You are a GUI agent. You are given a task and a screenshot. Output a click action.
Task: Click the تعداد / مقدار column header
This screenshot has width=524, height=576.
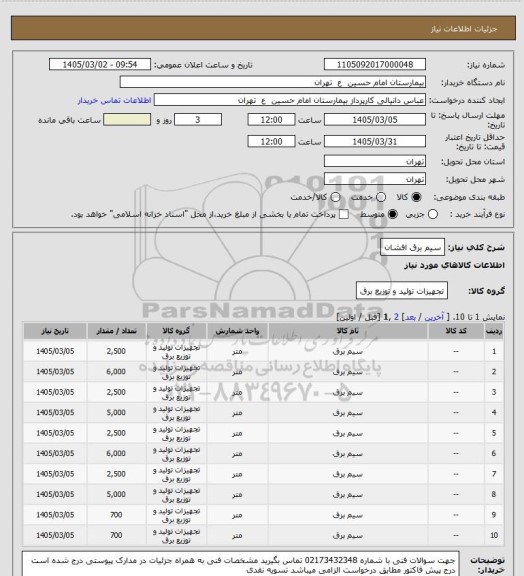point(116,331)
